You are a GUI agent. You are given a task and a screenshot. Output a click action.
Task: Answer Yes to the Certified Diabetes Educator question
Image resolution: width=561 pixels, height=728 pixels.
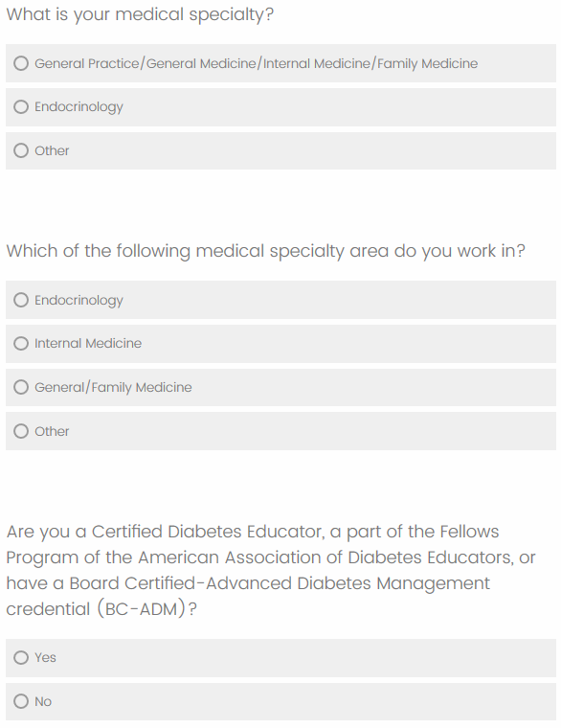coord(21,657)
